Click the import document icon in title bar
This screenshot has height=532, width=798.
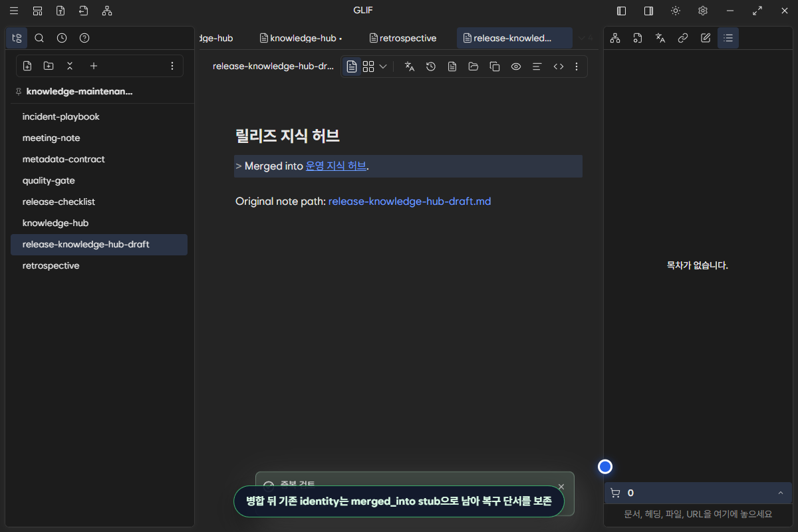click(x=83, y=11)
